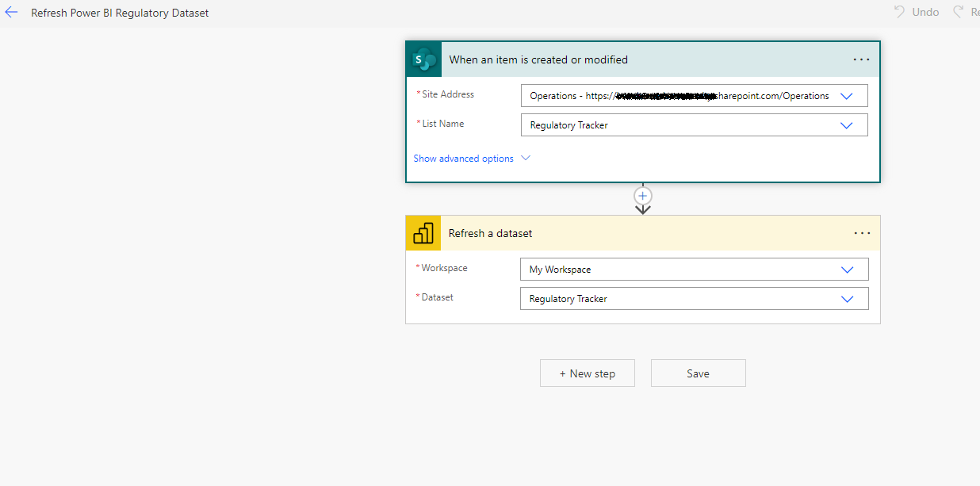This screenshot has width=980, height=486.
Task: Click the SharePoint trigger icon
Action: [x=424, y=59]
